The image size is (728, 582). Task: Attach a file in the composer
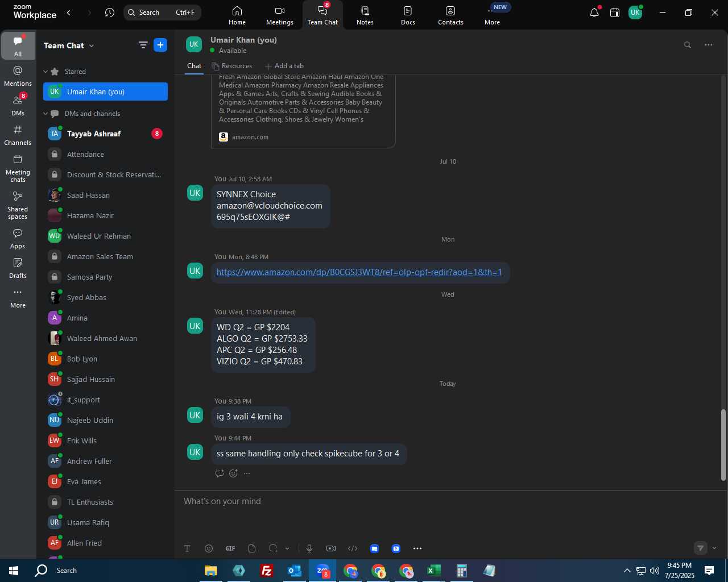point(252,548)
